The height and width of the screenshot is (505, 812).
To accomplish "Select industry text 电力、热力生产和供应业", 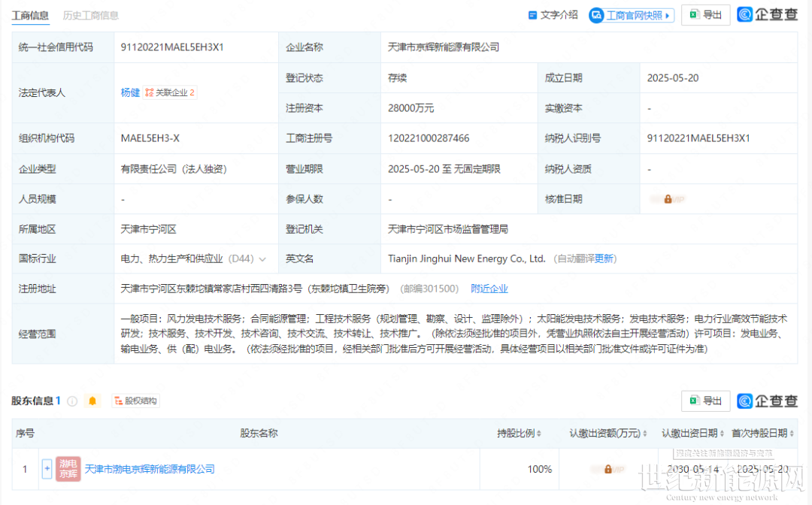I will click(171, 259).
